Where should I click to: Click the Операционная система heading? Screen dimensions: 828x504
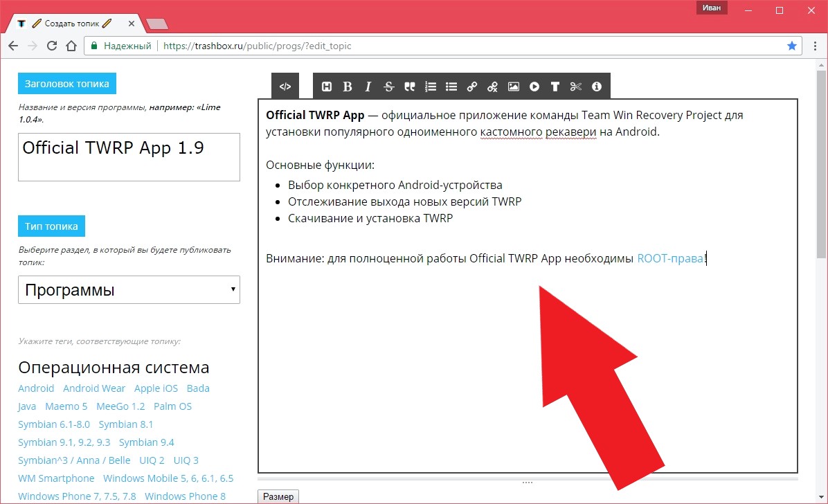pos(114,367)
